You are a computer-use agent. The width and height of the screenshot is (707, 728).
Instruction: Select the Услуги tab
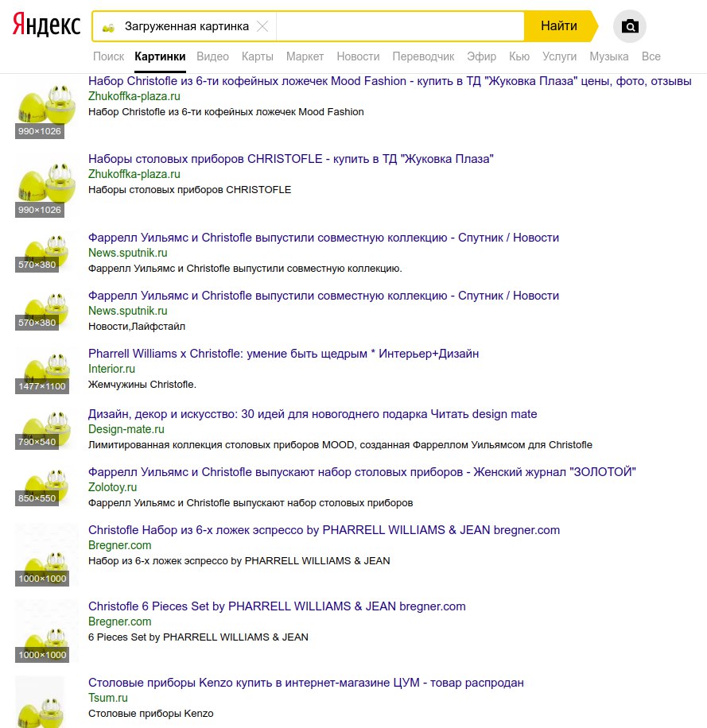pyautogui.click(x=559, y=56)
